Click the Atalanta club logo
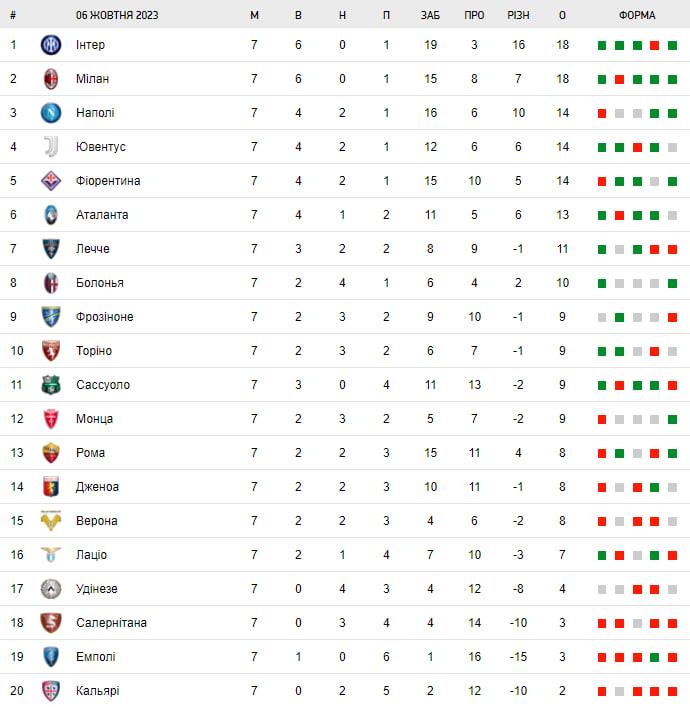Screen dimensions: 690x707 51,215
